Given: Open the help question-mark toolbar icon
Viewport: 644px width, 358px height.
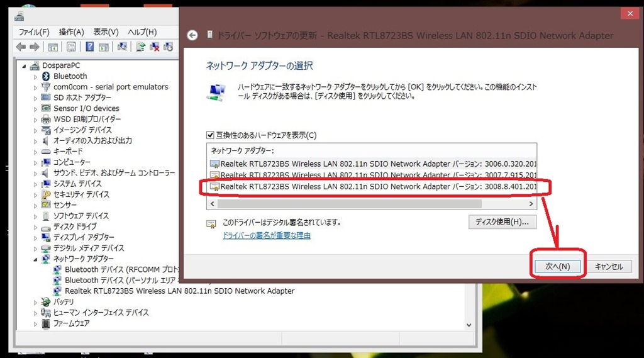Looking at the screenshot, I should [89, 47].
